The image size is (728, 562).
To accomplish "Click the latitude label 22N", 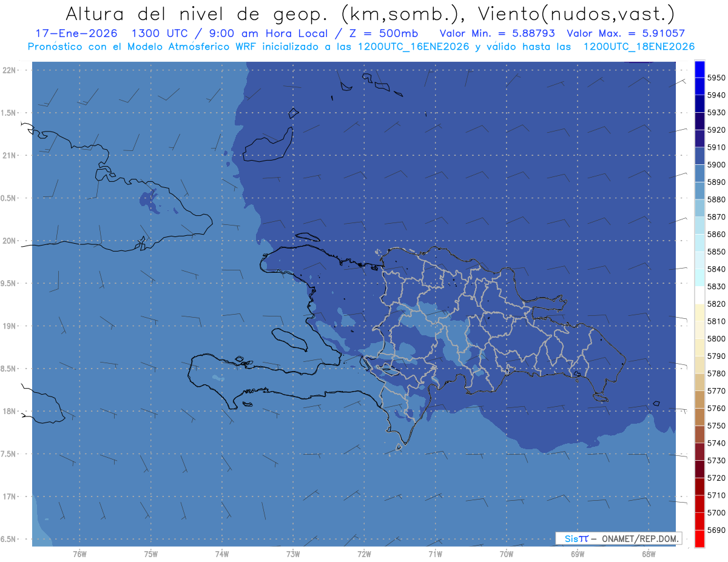I will [x=10, y=70].
